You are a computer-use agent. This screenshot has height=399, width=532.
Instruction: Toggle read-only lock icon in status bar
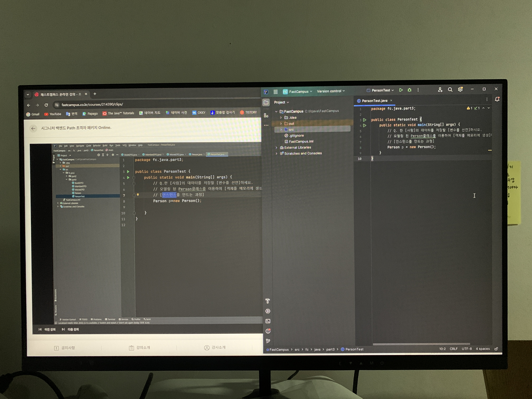click(496, 349)
